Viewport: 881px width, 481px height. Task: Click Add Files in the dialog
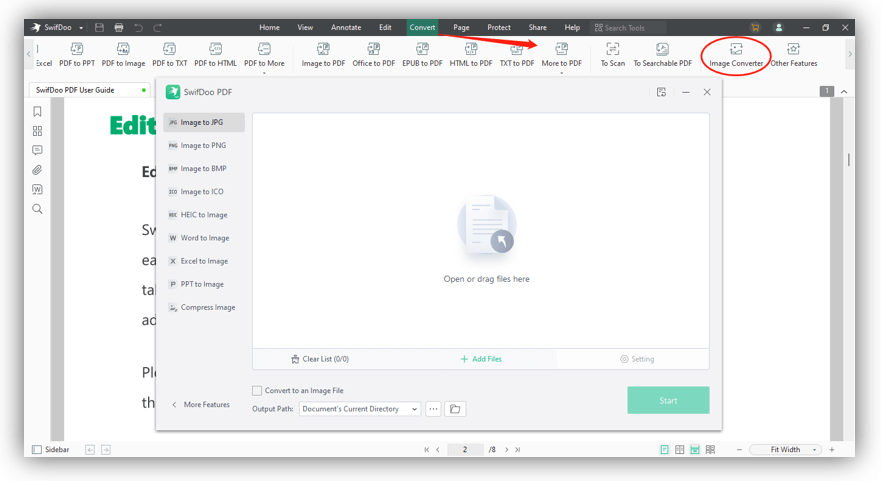481,359
